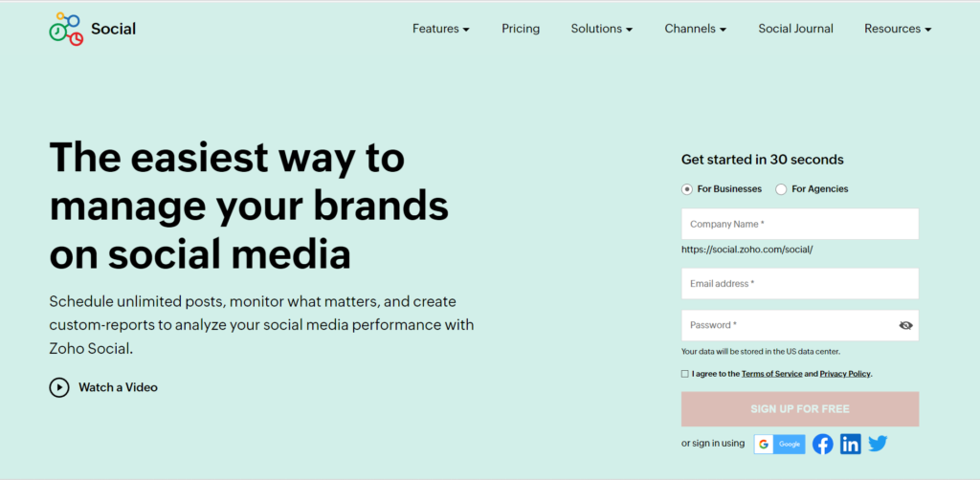
Task: Go to the Pricing page
Action: point(521,29)
